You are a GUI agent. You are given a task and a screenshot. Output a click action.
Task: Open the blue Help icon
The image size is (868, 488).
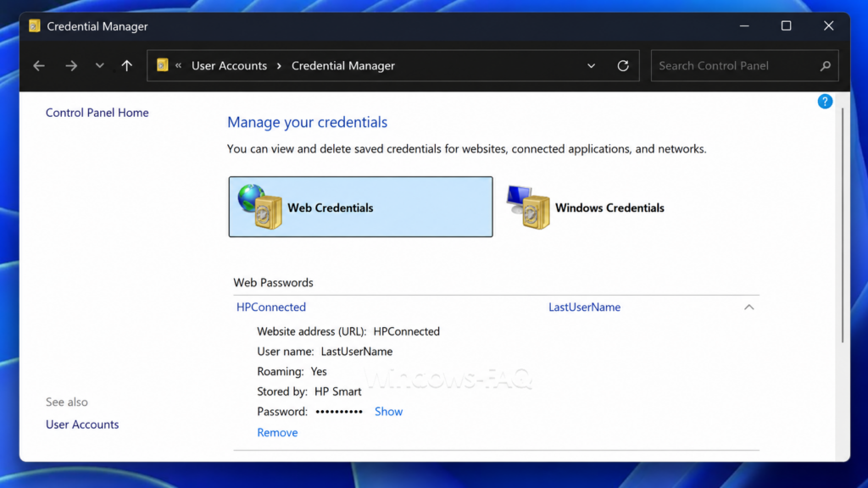(x=825, y=102)
